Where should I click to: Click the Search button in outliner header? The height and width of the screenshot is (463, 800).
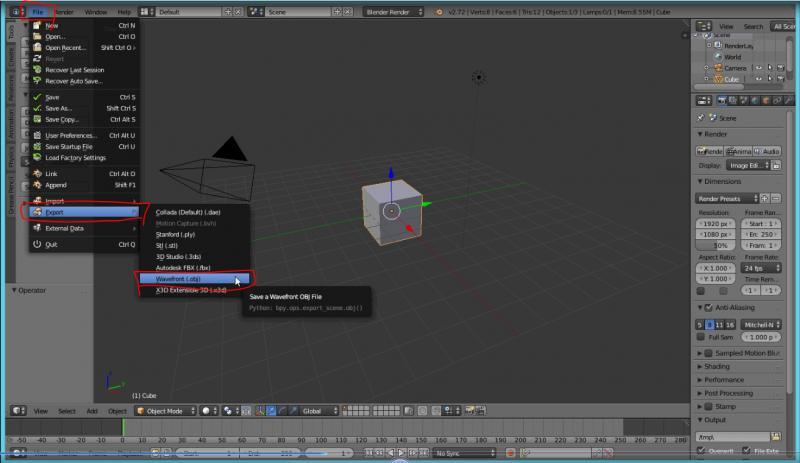pos(753,26)
